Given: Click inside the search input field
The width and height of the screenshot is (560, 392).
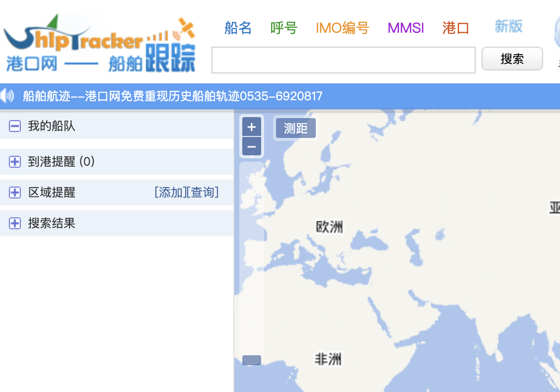Looking at the screenshot, I should pos(344,60).
